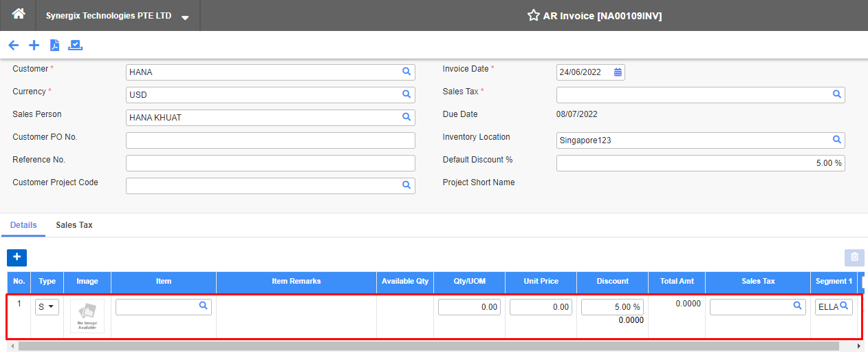This screenshot has height=356, width=868.
Task: Click the Project Short Name label
Action: [x=479, y=182]
